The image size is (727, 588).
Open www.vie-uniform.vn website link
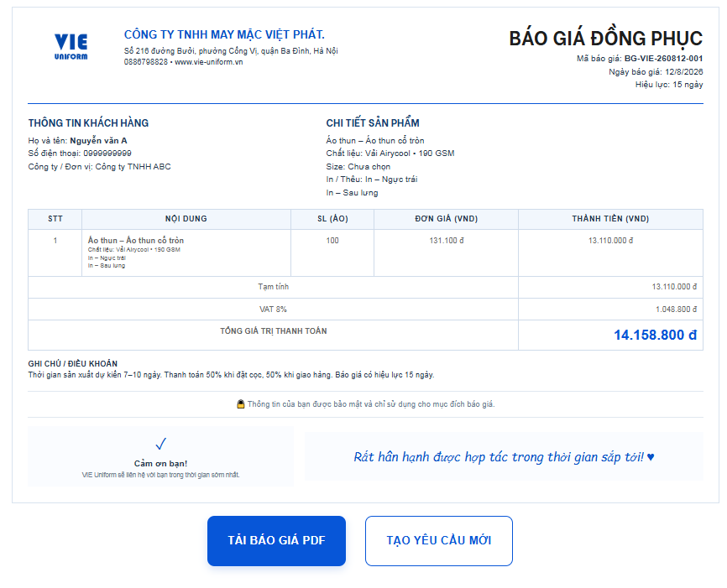point(209,62)
